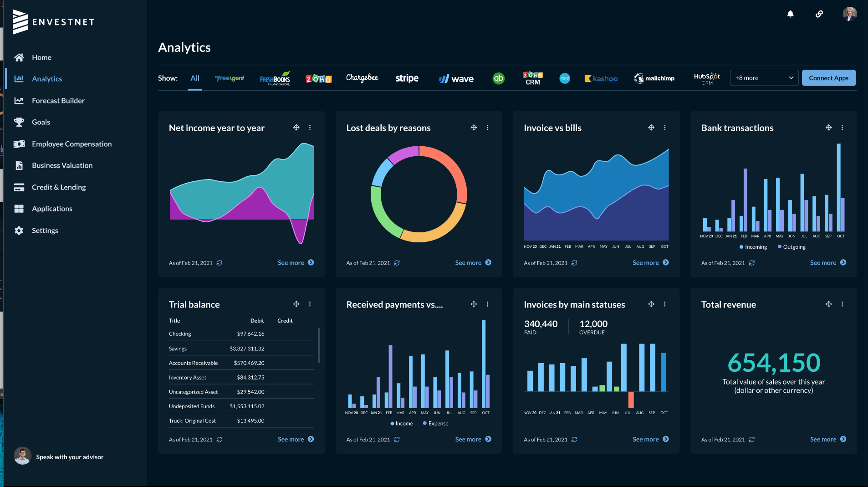Viewport: 868px width, 487px height.
Task: Open the user profile avatar
Action: (850, 14)
